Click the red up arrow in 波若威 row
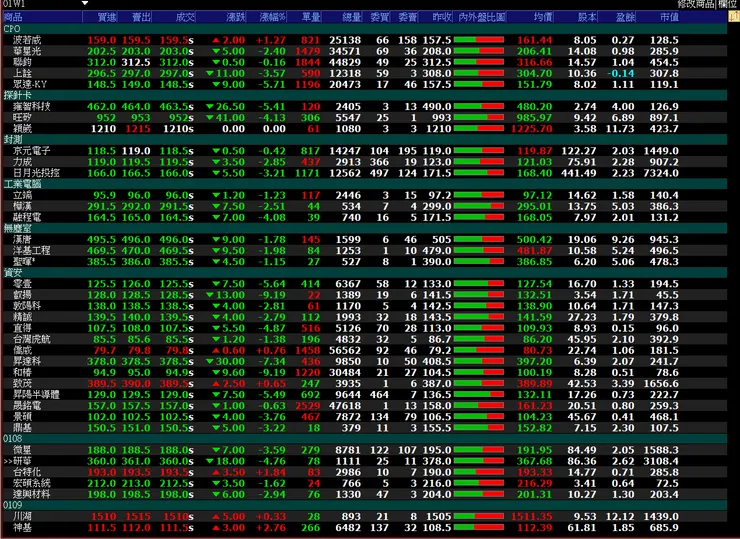Image resolution: width=740 pixels, height=539 pixels. tap(216, 40)
